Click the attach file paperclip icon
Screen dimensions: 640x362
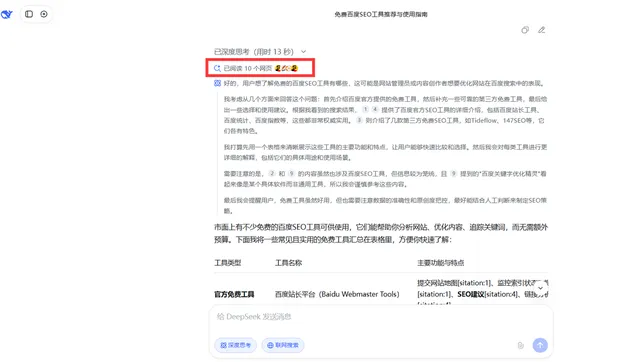520,345
